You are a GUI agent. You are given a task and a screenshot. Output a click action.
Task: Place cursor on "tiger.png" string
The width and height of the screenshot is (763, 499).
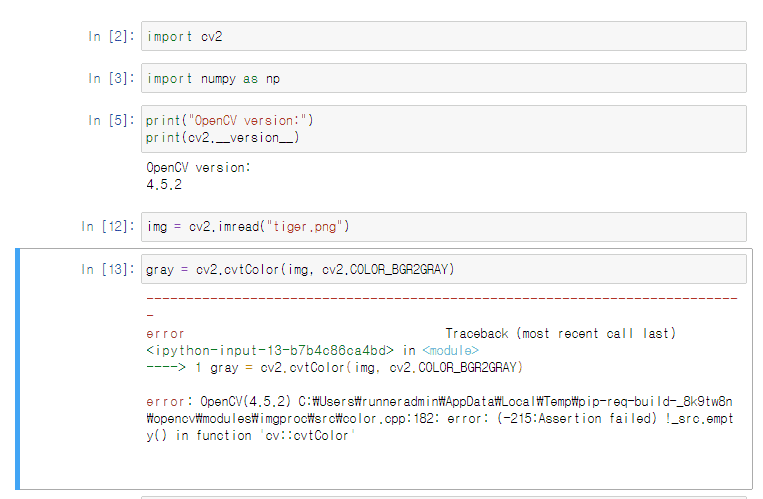(x=305, y=227)
